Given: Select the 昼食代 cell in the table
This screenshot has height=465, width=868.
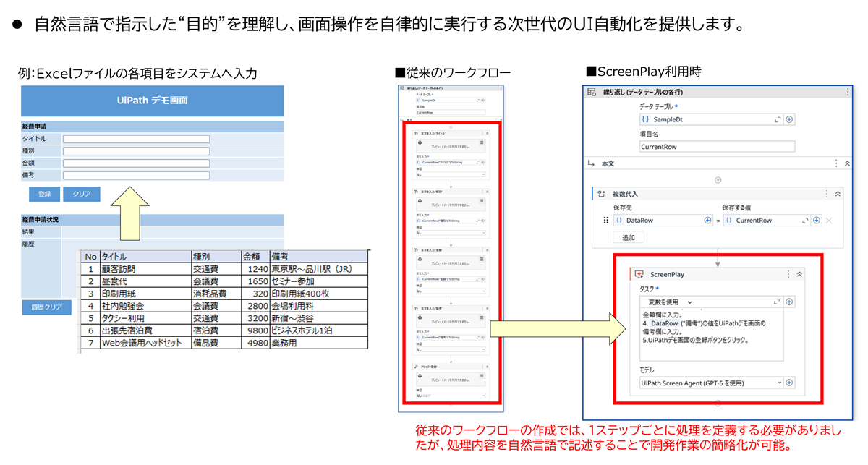Looking at the screenshot, I should (145, 281).
